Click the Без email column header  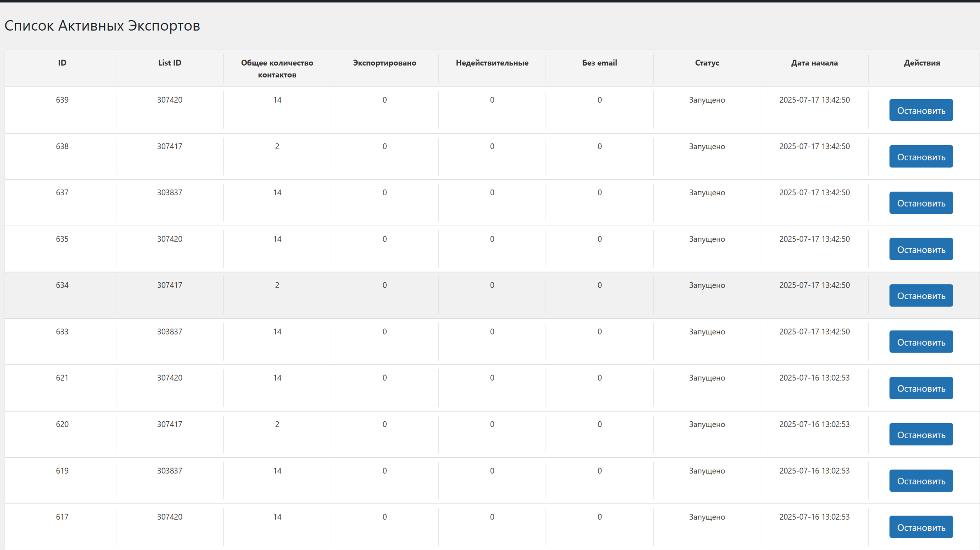(599, 63)
